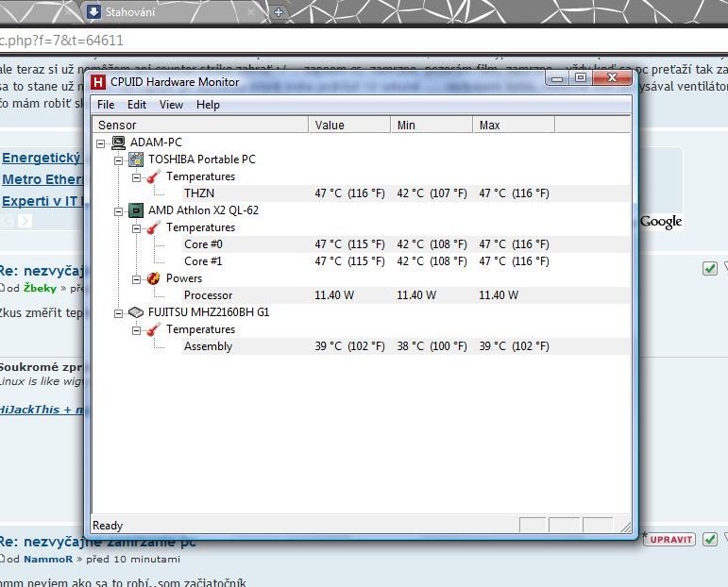Collapse Temperatures under TOSHIBA Portable PC
The width and height of the screenshot is (728, 587).
tap(137, 177)
